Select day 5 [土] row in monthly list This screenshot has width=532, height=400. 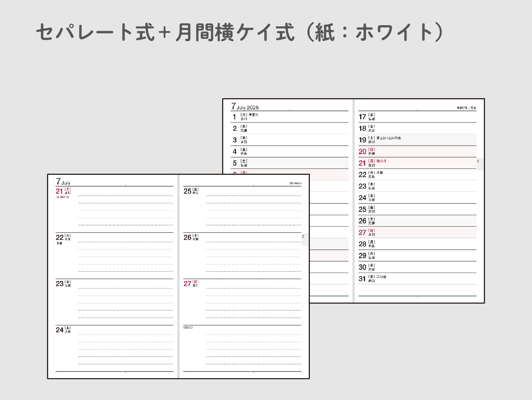pos(290,163)
